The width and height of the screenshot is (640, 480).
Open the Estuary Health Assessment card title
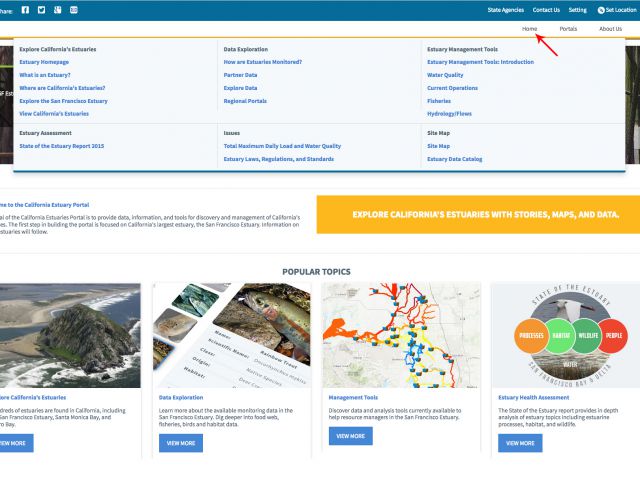(x=533, y=398)
